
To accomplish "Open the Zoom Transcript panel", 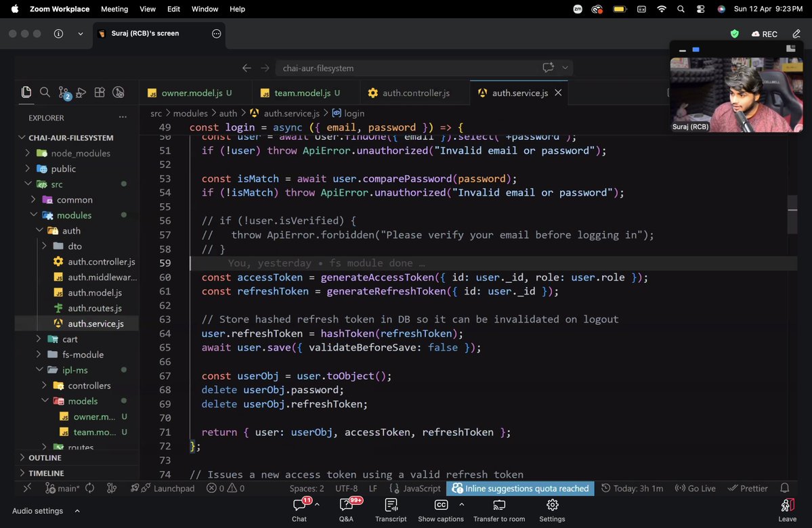I will click(x=391, y=510).
